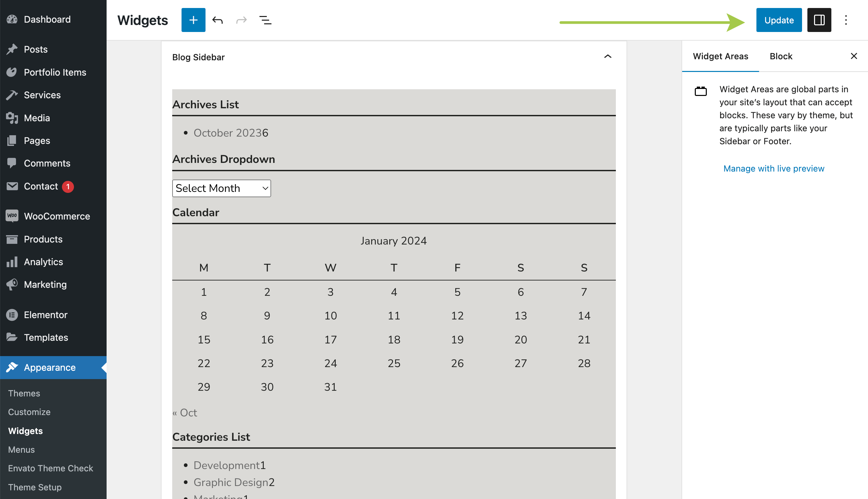Open the Select Month dropdown
The image size is (868, 499).
pyautogui.click(x=221, y=188)
